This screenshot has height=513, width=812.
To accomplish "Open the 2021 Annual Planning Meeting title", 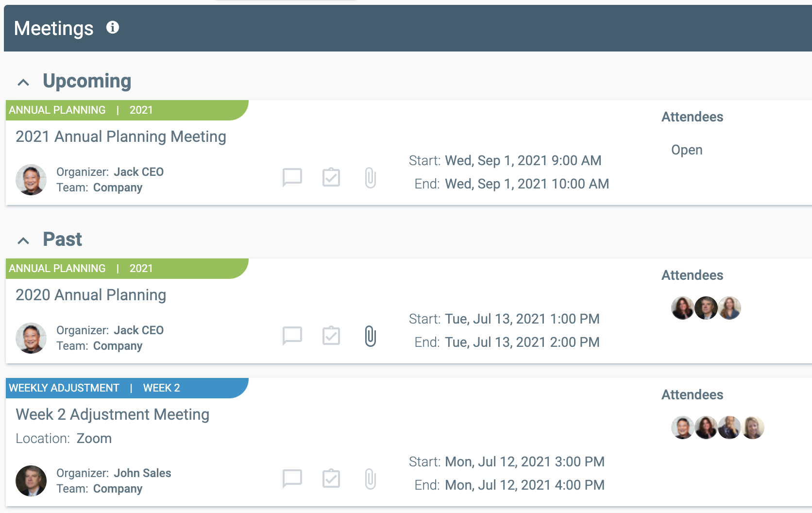I will point(121,137).
